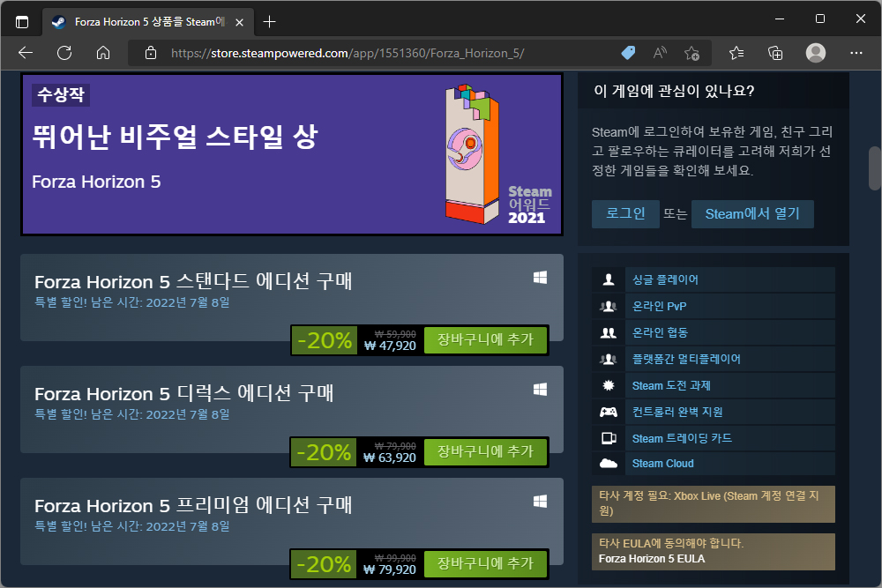Add this page to favorites star
Screen dimensions: 882x588
(691, 53)
